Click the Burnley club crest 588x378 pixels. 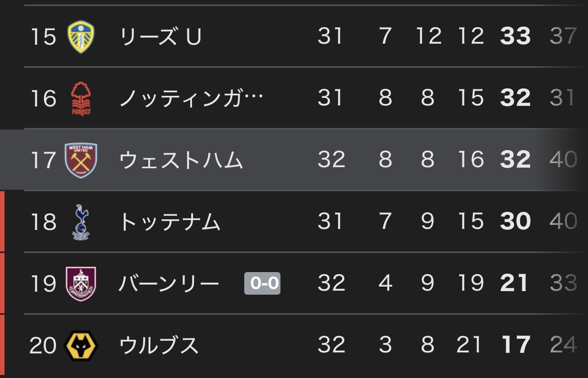81,284
